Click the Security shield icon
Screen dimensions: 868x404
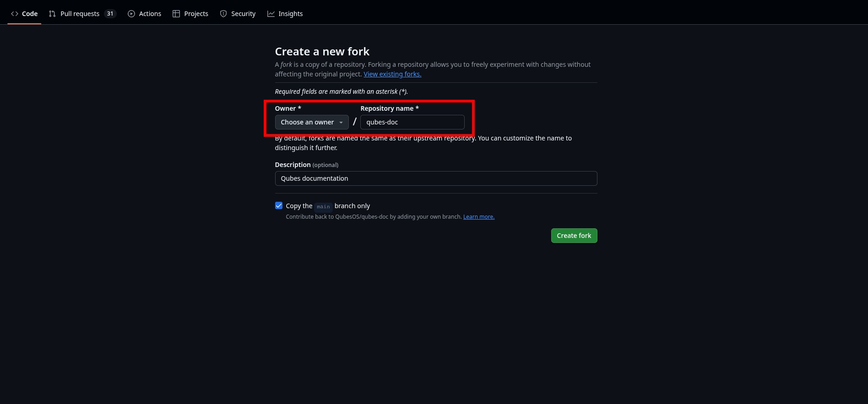[223, 14]
